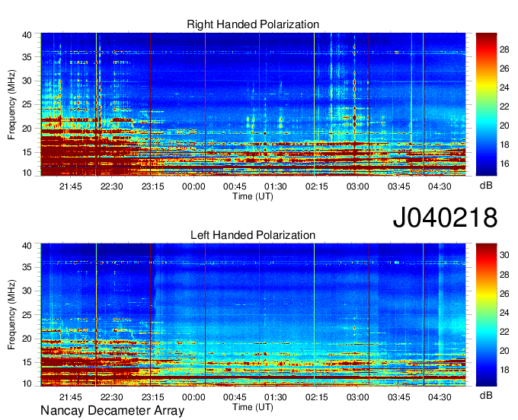Click the 22:30 time tick of Left Handed plot
518x420 pixels.
pyautogui.click(x=112, y=397)
